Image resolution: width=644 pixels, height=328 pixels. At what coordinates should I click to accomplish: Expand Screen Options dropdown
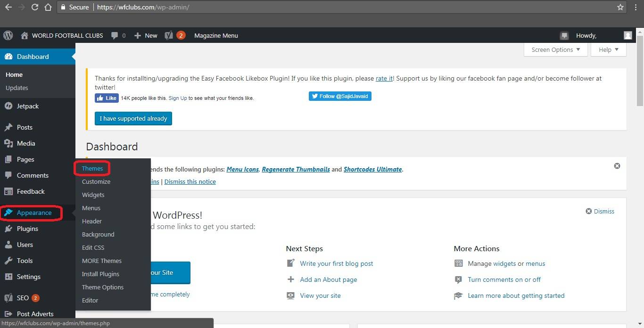[556, 49]
